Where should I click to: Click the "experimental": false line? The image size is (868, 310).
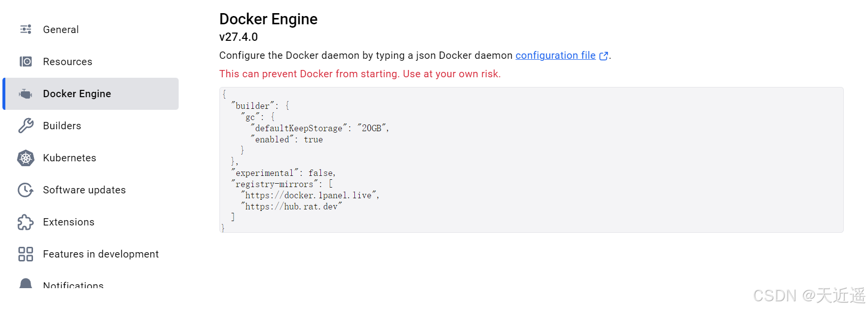tap(284, 173)
